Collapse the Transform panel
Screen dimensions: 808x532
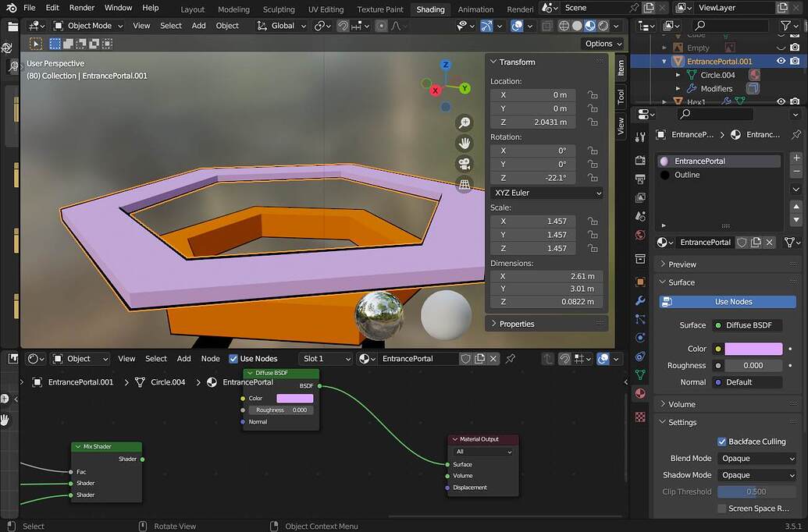[x=493, y=62]
